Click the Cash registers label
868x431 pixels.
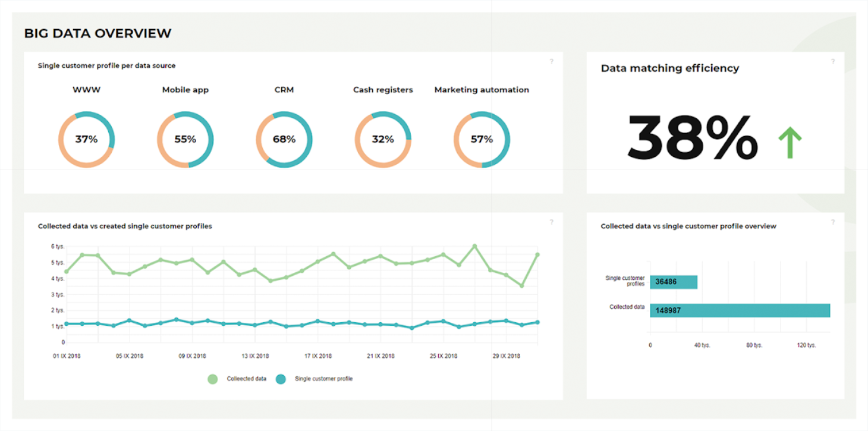(x=383, y=90)
